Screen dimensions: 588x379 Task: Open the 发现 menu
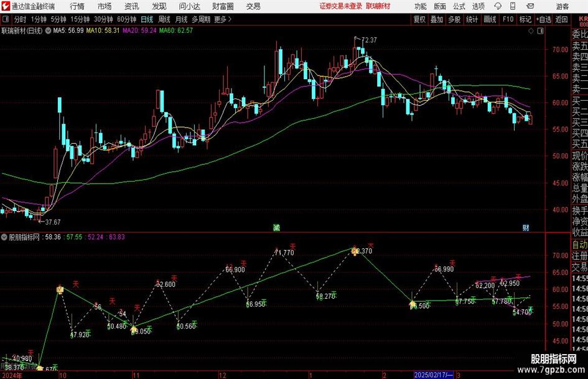point(159,6)
